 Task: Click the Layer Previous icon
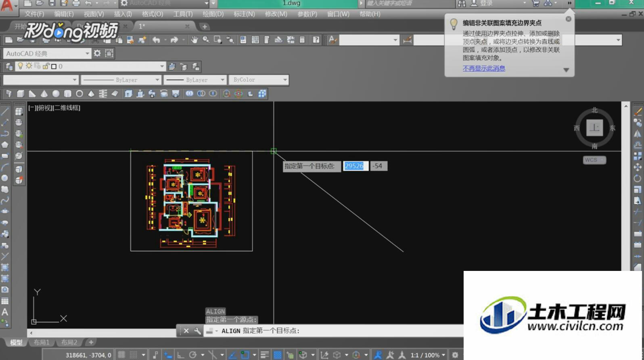click(184, 67)
